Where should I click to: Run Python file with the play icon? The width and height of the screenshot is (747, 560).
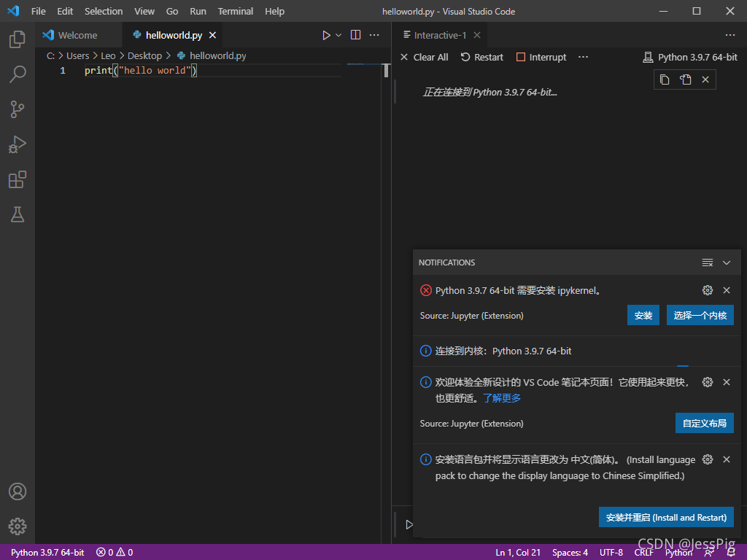pyautogui.click(x=326, y=35)
